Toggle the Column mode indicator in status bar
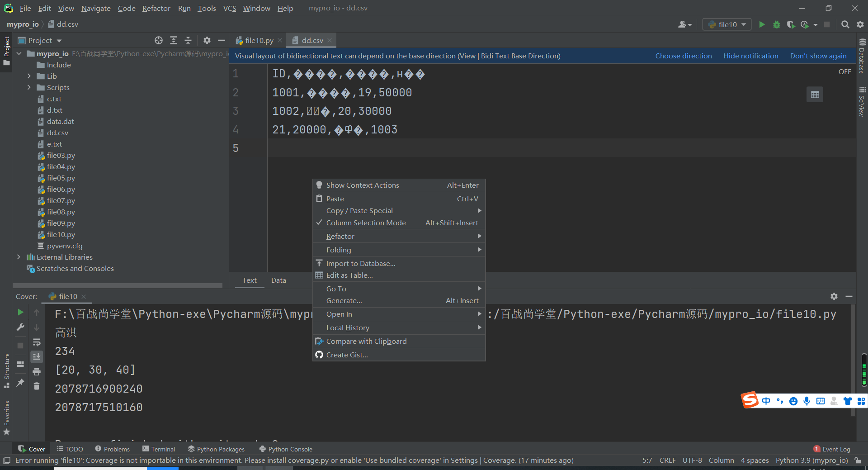 [x=721, y=461]
